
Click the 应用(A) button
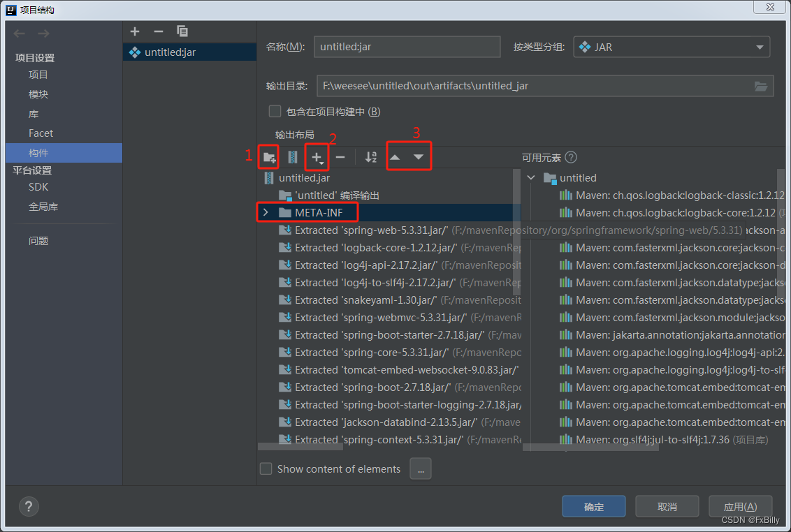click(741, 506)
